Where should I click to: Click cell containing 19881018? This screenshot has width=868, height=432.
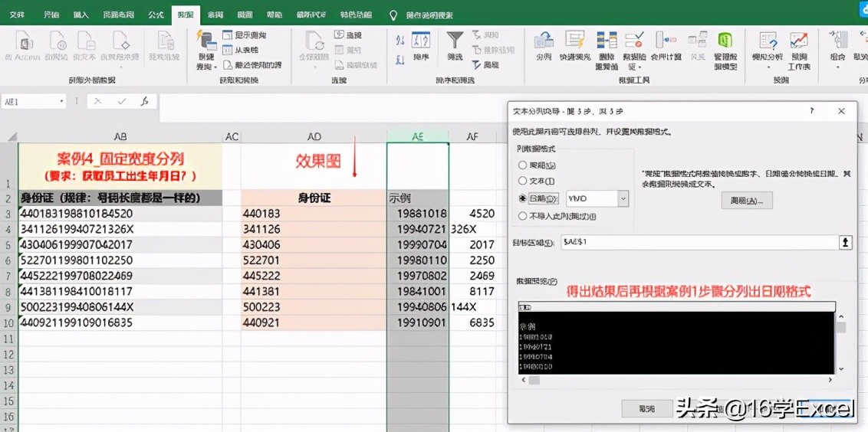coord(417,214)
